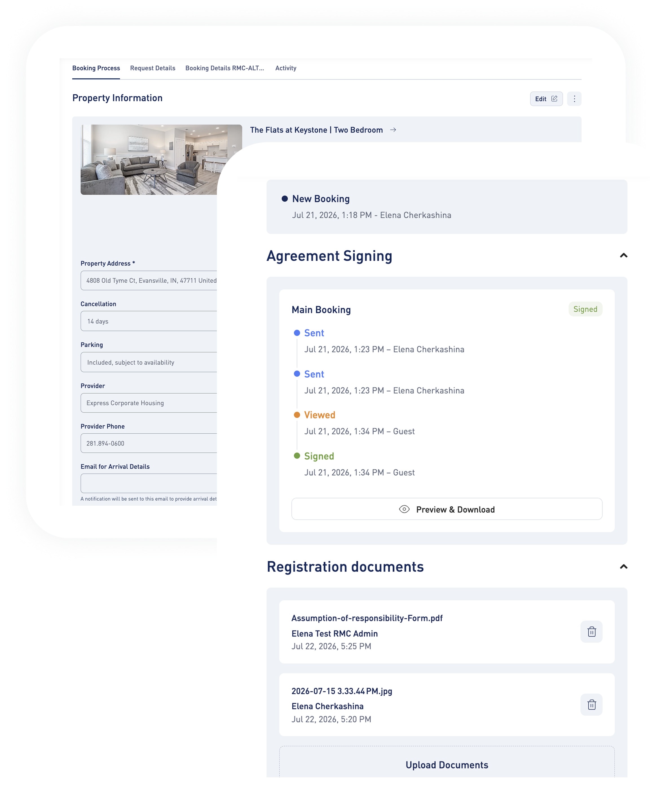
Task: Delete the Assumption-of-responsibility-Form.pdf document
Action: coord(591,632)
